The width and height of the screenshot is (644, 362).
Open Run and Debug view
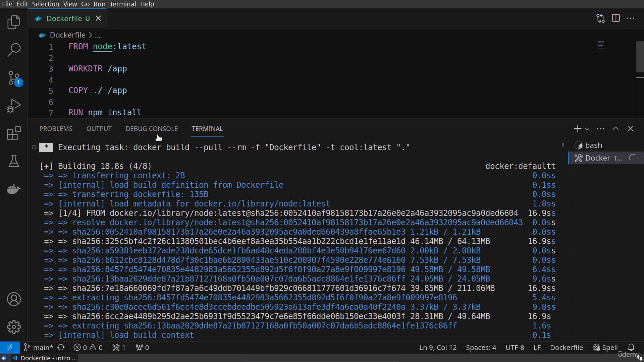coord(14,106)
